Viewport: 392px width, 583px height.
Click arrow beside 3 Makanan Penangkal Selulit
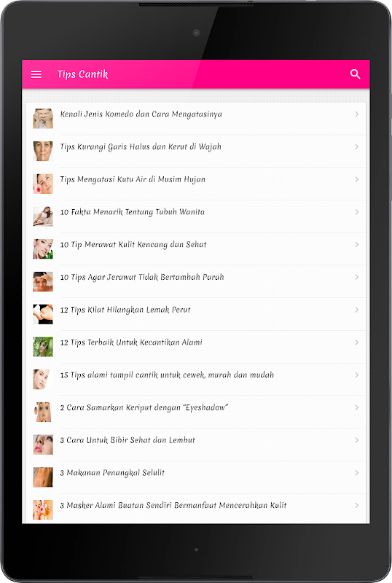pyautogui.click(x=357, y=473)
